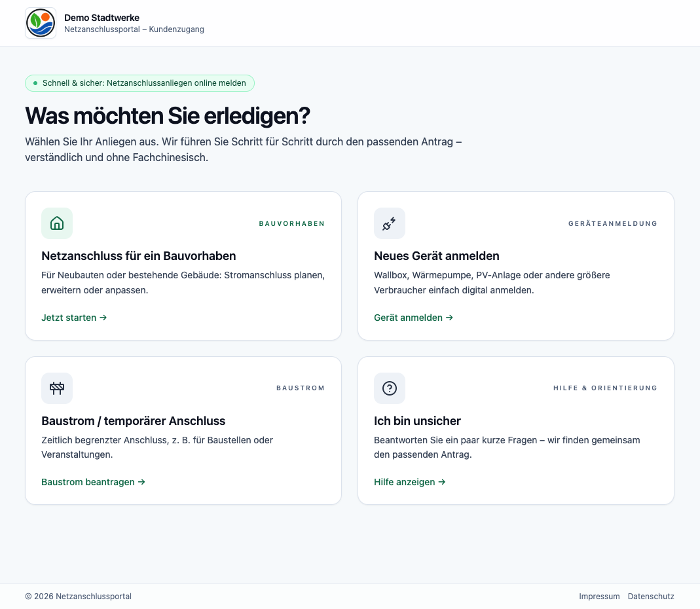The height and width of the screenshot is (609, 700).
Task: Click the house icon for Bauvorhaben
Action: pos(57,223)
